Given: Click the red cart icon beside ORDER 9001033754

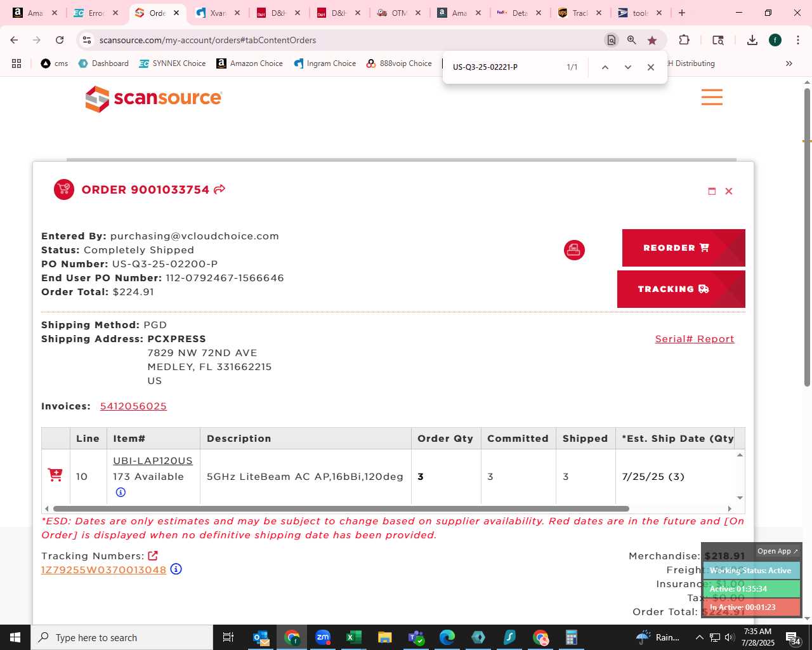Looking at the screenshot, I should point(64,189).
